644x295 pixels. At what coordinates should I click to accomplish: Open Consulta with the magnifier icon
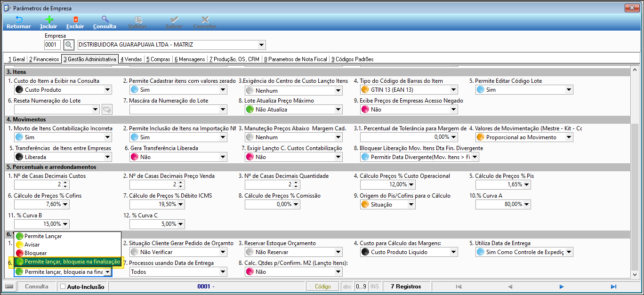click(x=105, y=20)
